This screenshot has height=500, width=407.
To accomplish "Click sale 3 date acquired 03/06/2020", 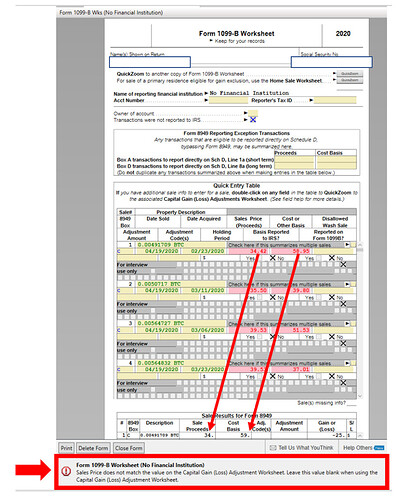I will tap(203, 330).
